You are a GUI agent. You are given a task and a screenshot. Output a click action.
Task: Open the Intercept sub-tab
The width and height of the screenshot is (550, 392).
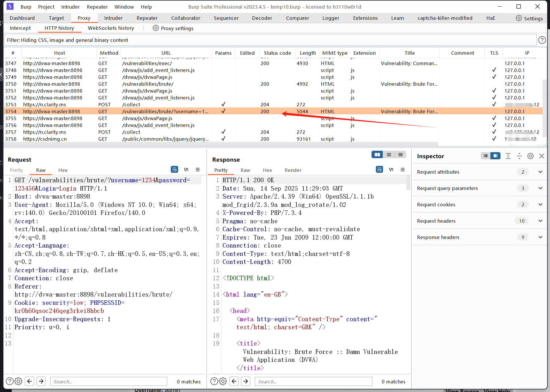(20, 28)
